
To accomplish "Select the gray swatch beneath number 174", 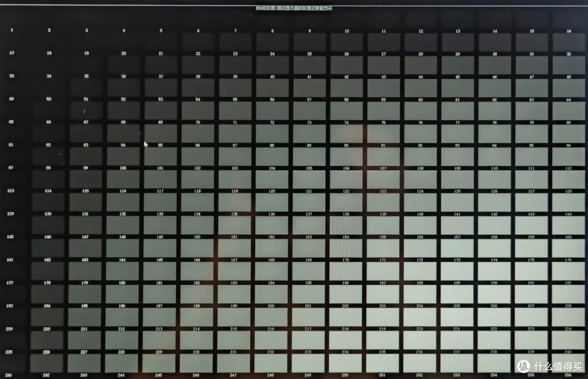I will [494, 271].
